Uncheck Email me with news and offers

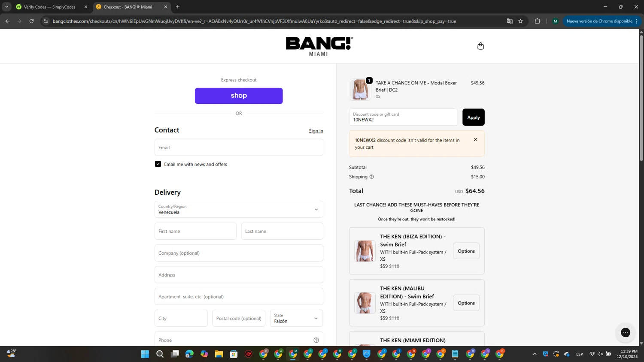pyautogui.click(x=158, y=164)
